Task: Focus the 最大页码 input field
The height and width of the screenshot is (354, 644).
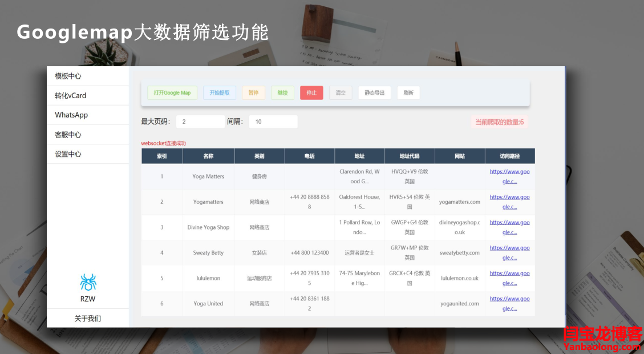Action: pyautogui.click(x=200, y=122)
